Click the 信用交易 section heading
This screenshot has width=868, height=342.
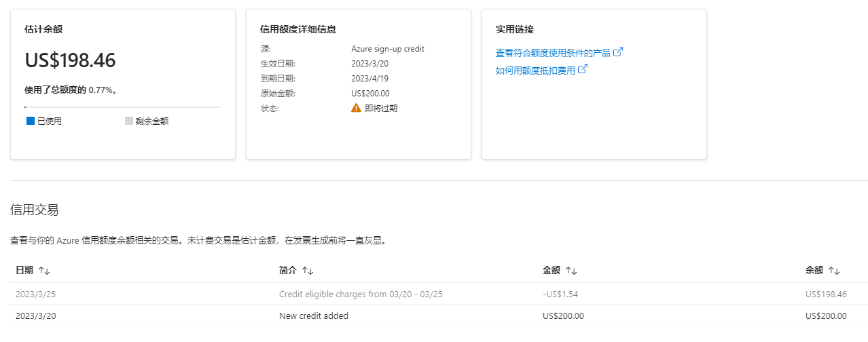pyautogui.click(x=35, y=210)
